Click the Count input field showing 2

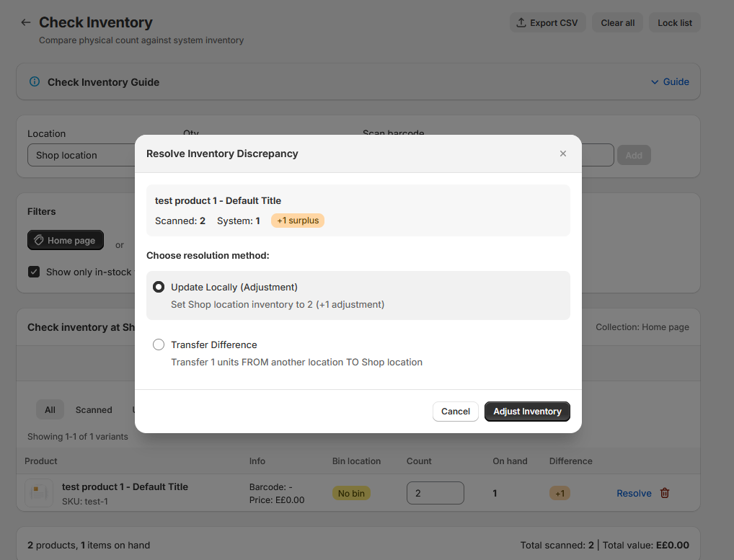(435, 493)
